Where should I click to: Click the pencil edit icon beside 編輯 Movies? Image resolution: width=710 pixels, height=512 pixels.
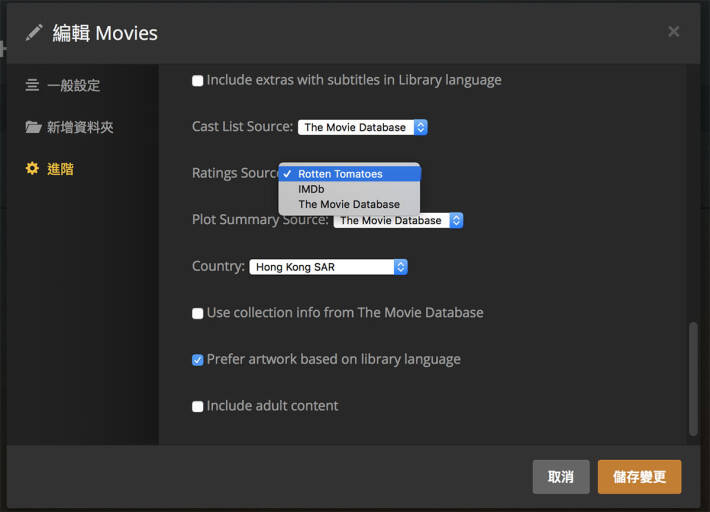34,33
